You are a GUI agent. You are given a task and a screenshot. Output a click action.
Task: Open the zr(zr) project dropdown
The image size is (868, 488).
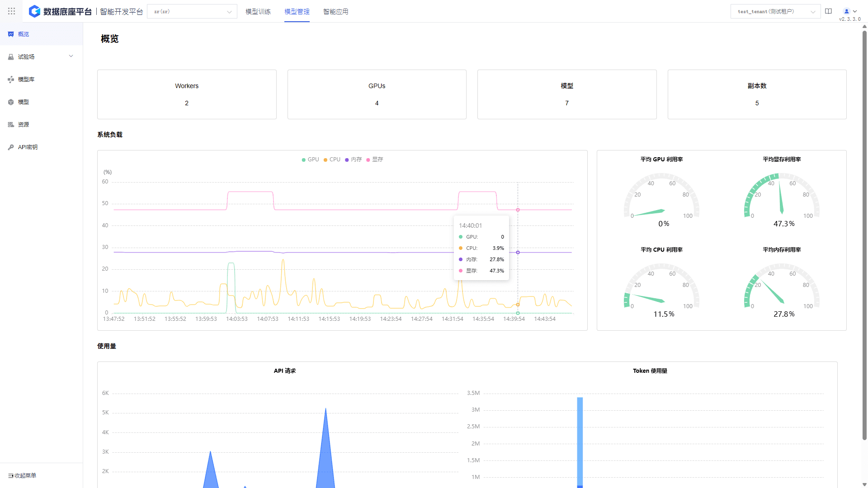(x=192, y=12)
